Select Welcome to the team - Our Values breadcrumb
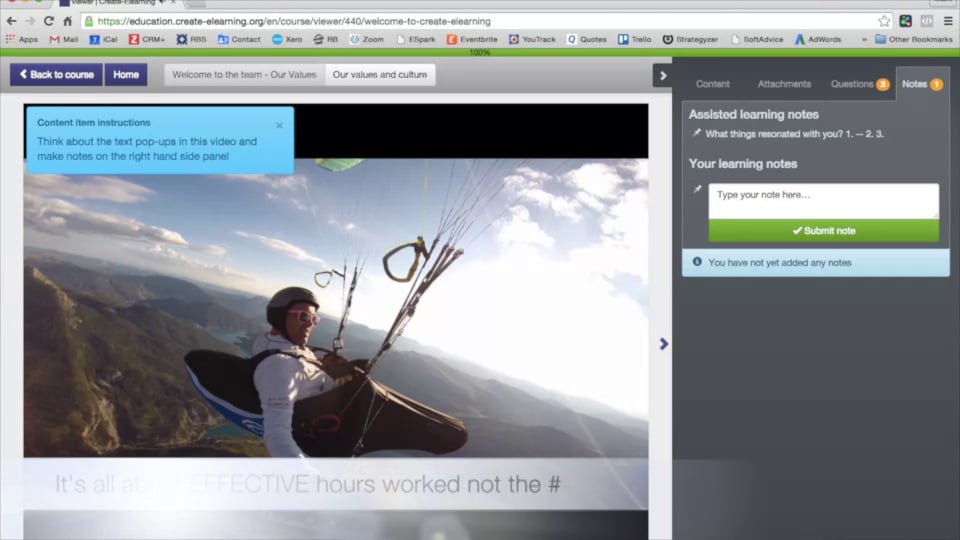 pos(244,75)
